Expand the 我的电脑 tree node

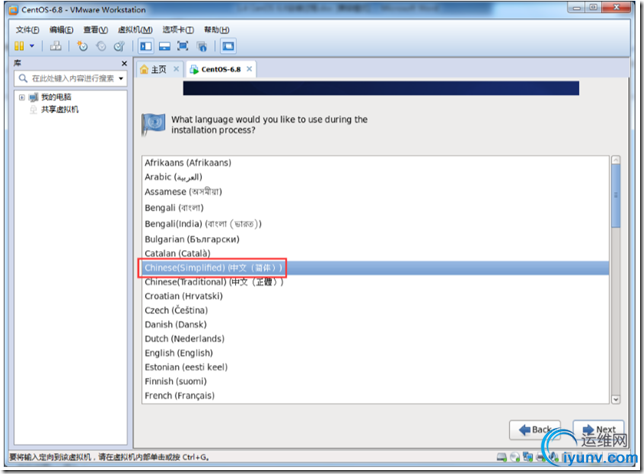[22, 97]
